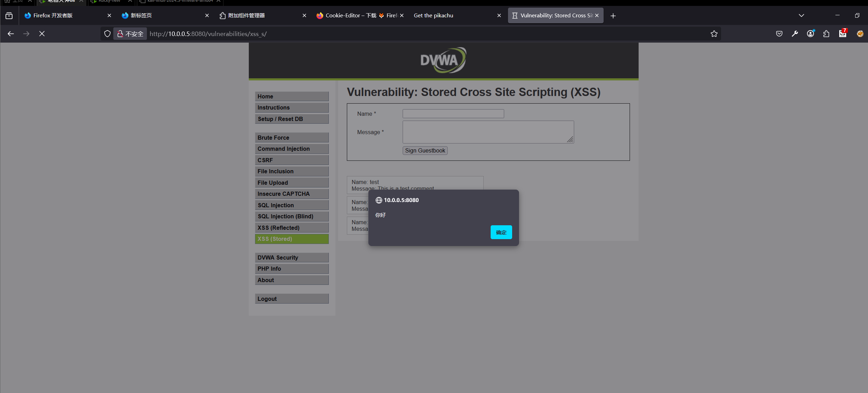Open the extensions puzzle icon
Screen dimensions: 868x393
pos(826,34)
